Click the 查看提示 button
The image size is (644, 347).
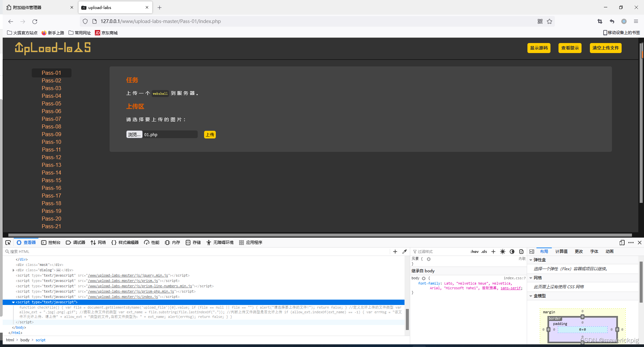[570, 48]
